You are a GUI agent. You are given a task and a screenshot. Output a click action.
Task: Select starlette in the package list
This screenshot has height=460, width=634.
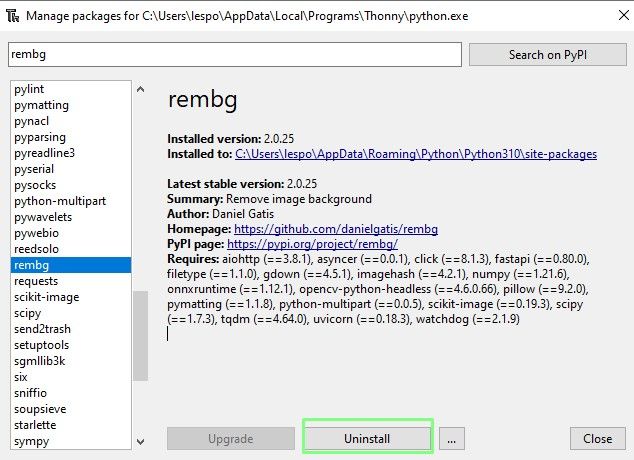pyautogui.click(x=36, y=425)
